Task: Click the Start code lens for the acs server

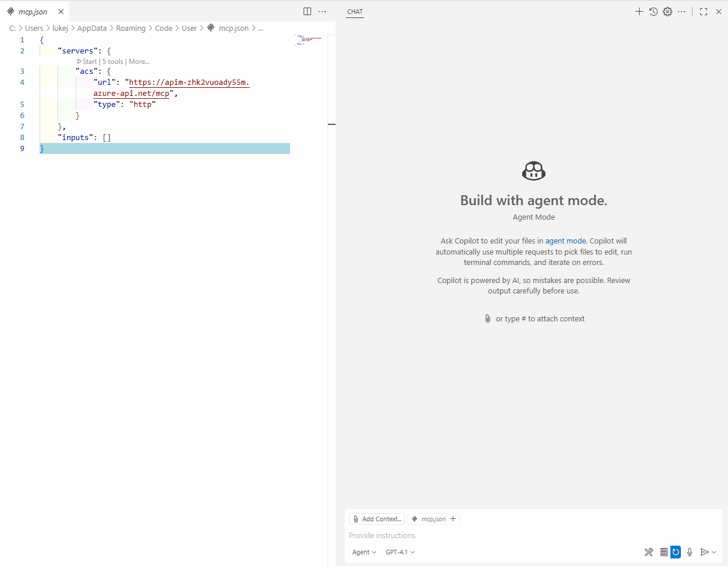Action: [87, 62]
